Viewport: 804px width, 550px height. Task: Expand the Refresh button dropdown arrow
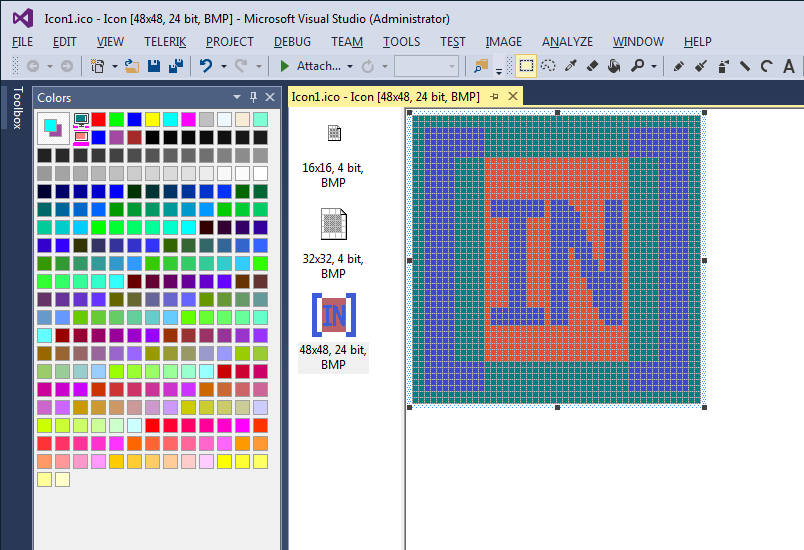point(385,66)
